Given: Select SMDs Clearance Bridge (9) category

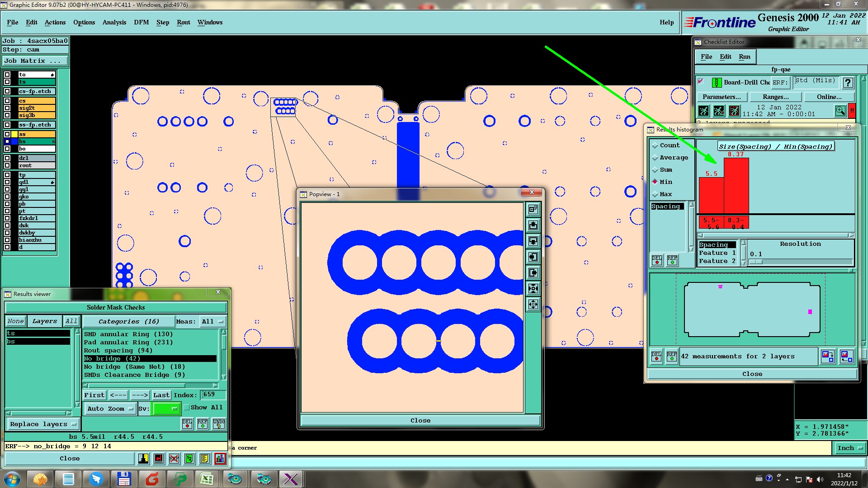Looking at the screenshot, I should click(x=134, y=375).
